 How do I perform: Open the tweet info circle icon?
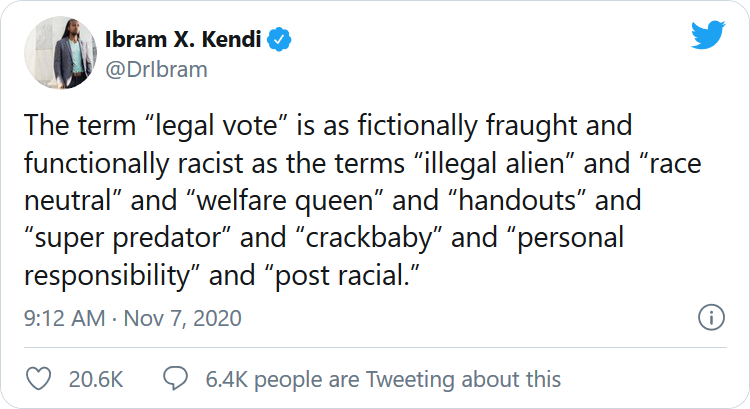point(711,318)
